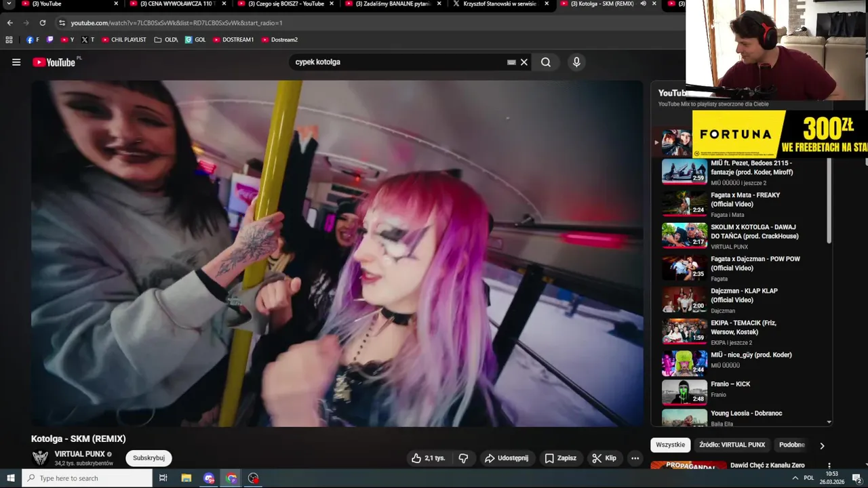Open the Dostream2 bookmark
The image size is (868, 488).
coord(279,40)
